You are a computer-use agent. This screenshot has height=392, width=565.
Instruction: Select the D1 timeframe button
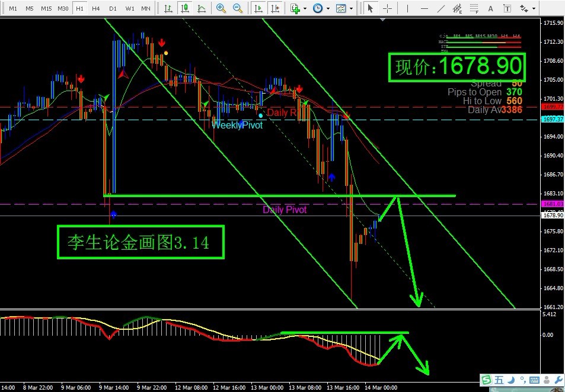tap(113, 8)
